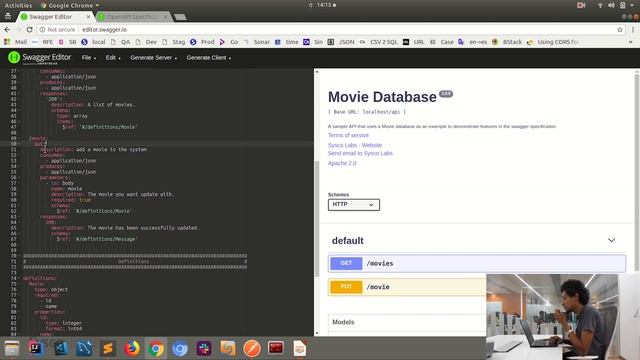Open a new browser tab

(180, 17)
